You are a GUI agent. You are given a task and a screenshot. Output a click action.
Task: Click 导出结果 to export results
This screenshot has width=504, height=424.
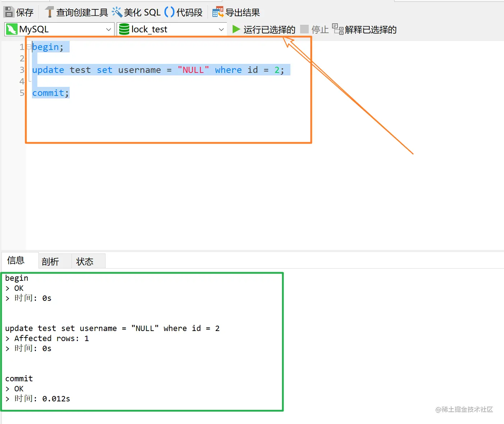[243, 13]
